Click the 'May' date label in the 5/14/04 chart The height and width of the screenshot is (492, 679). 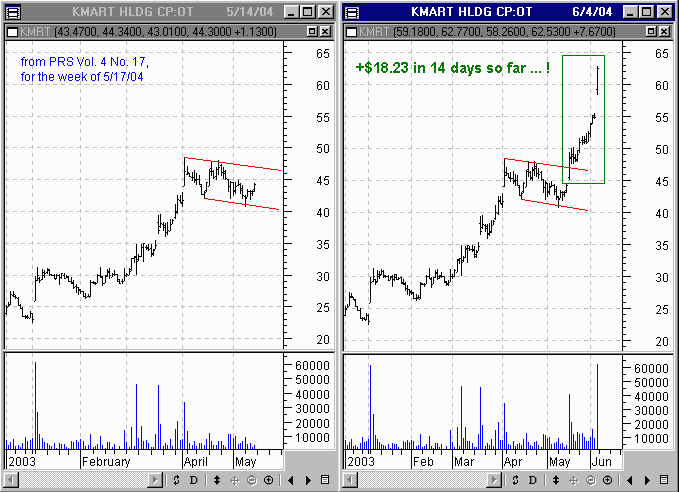click(x=246, y=462)
